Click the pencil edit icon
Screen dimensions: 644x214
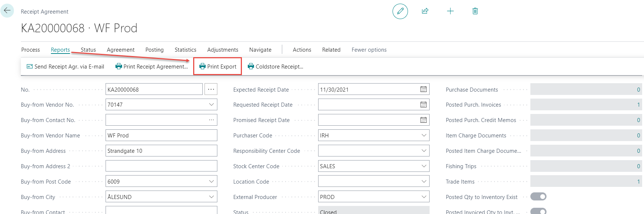tap(400, 11)
